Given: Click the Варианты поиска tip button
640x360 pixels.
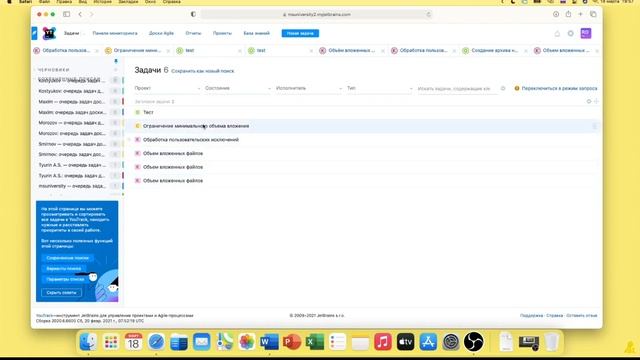Looking at the screenshot, I should [64, 269].
